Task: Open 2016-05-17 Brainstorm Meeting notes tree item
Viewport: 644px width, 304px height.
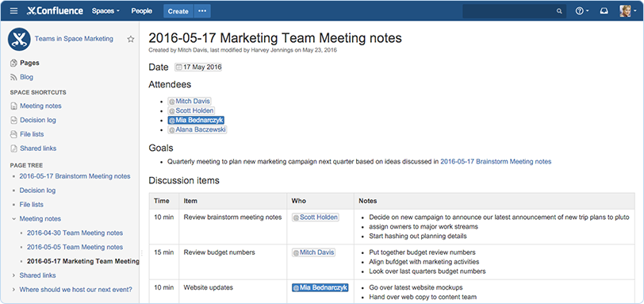Action: (x=75, y=176)
